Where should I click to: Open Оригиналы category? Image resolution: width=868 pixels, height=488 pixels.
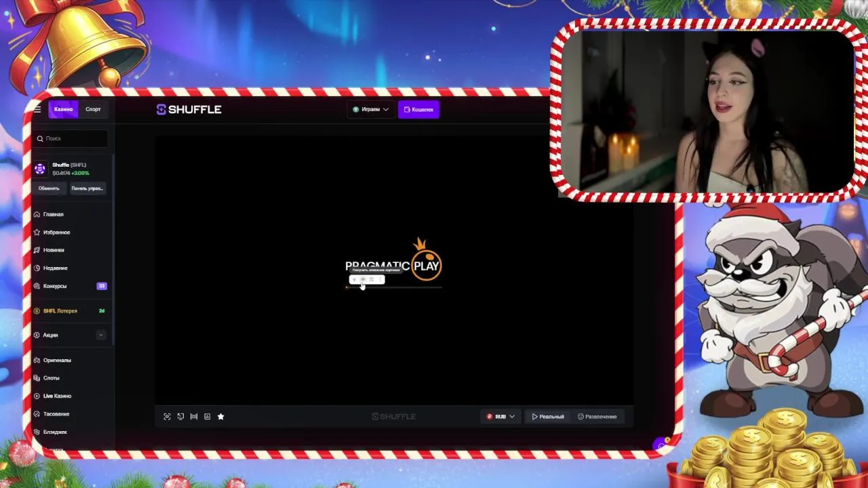pyautogui.click(x=57, y=360)
